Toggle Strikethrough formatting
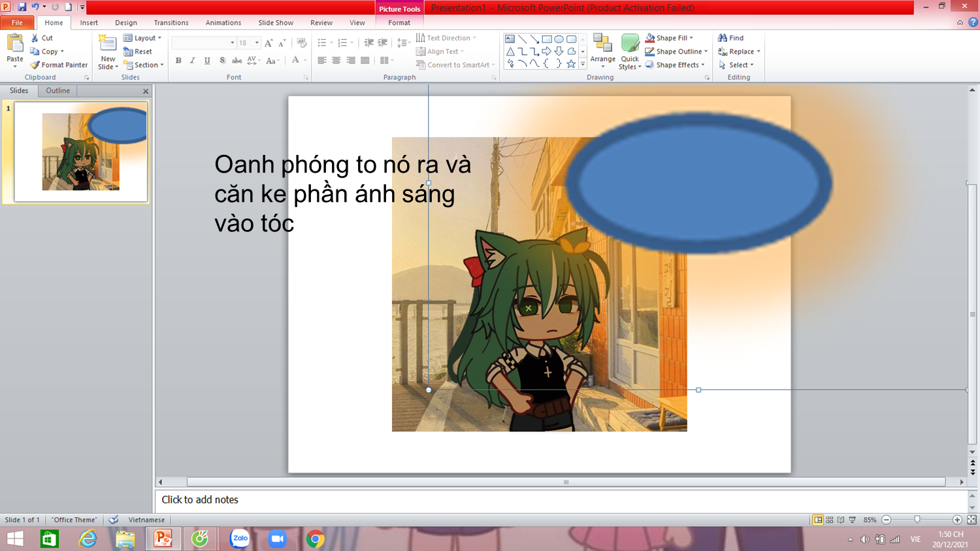 [x=237, y=61]
